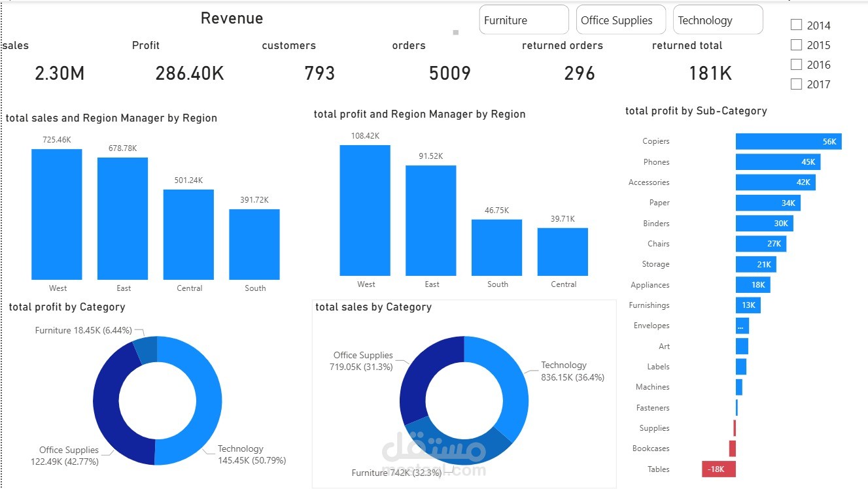Select the Accessories 42K profit bar
Screen dimensions: 868x489
tap(775, 182)
